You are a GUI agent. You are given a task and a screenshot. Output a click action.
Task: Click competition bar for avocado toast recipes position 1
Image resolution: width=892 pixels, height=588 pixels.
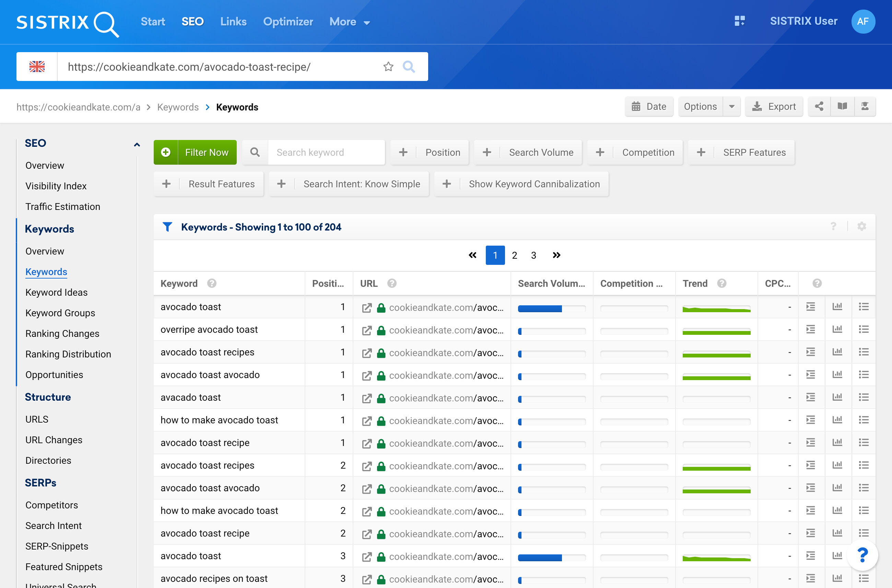pyautogui.click(x=634, y=354)
